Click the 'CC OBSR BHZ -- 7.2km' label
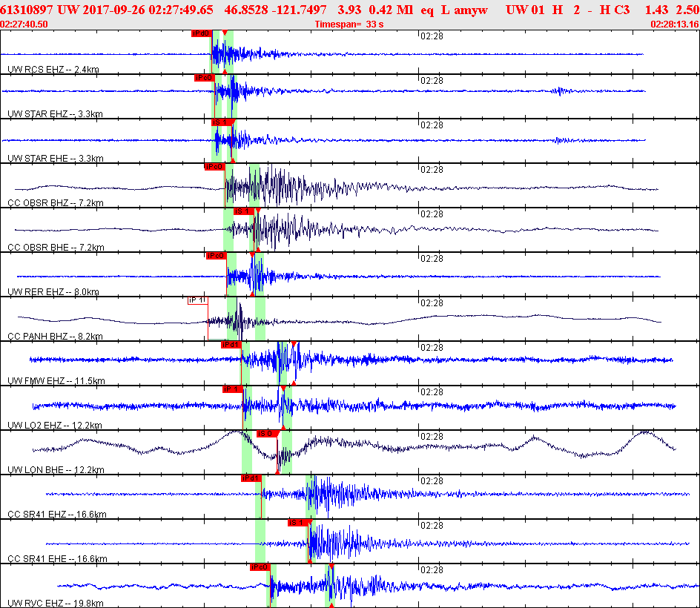The height and width of the screenshot is (608, 700). (56, 202)
